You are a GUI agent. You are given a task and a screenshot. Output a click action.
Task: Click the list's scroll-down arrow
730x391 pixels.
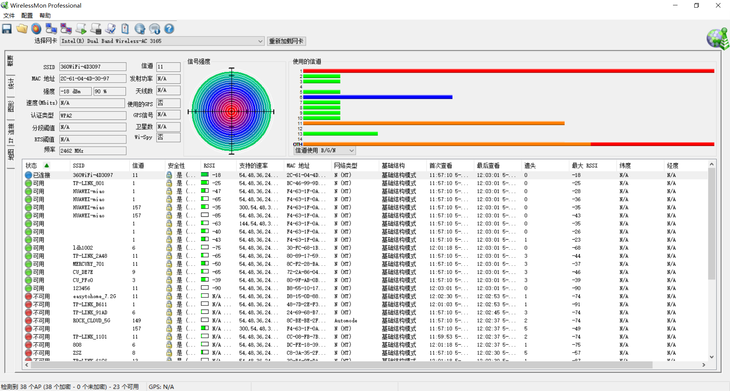(711, 357)
